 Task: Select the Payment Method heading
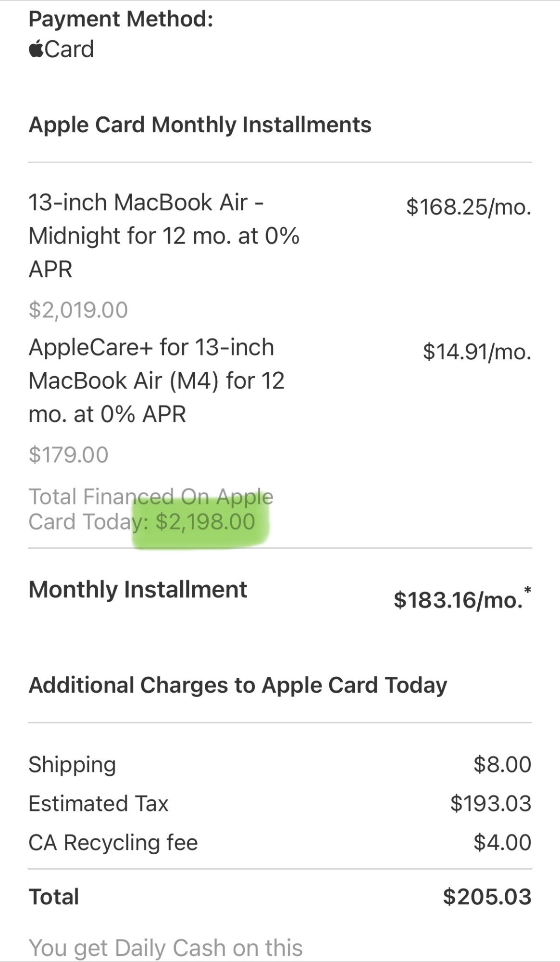121,19
